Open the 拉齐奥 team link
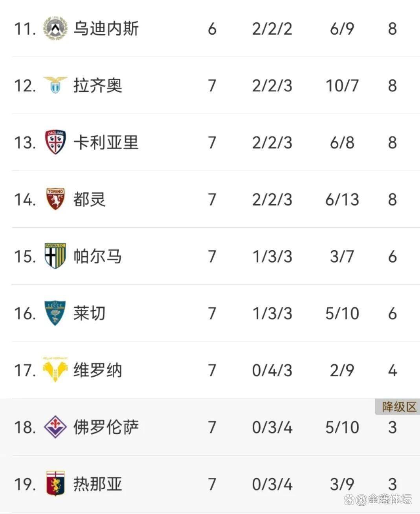Viewport: 420px width, 514px height. point(98,86)
